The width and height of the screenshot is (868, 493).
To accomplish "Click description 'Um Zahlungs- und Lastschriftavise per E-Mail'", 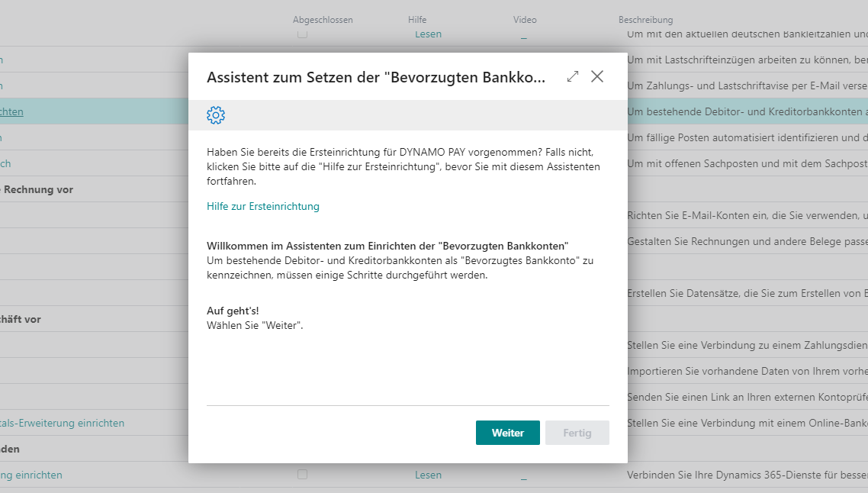I will [x=747, y=86].
